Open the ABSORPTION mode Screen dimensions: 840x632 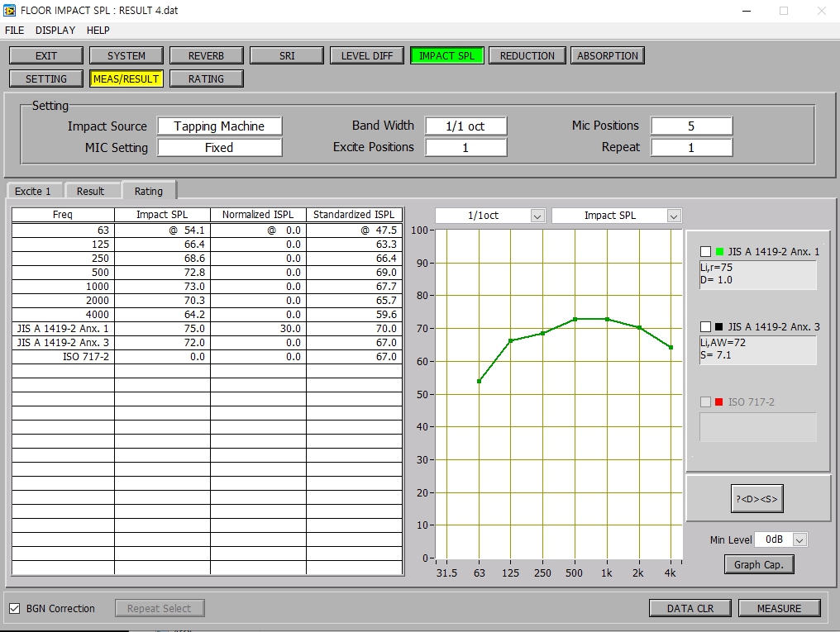(x=608, y=55)
